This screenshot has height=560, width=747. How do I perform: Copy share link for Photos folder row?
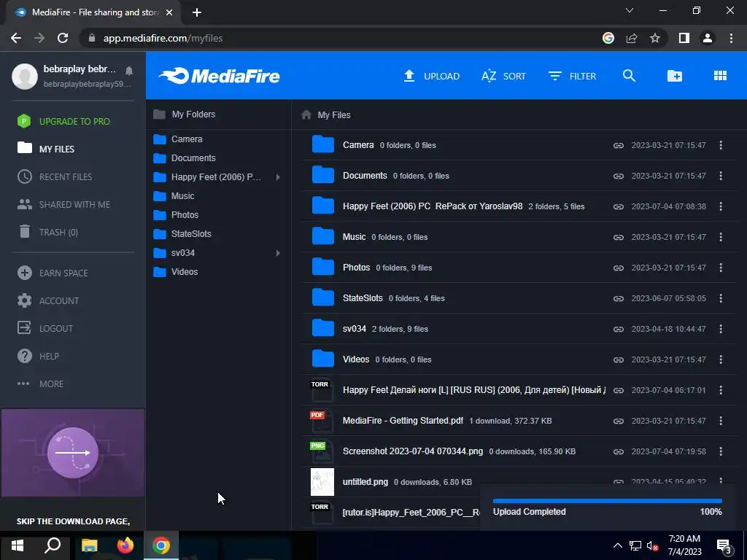point(619,268)
